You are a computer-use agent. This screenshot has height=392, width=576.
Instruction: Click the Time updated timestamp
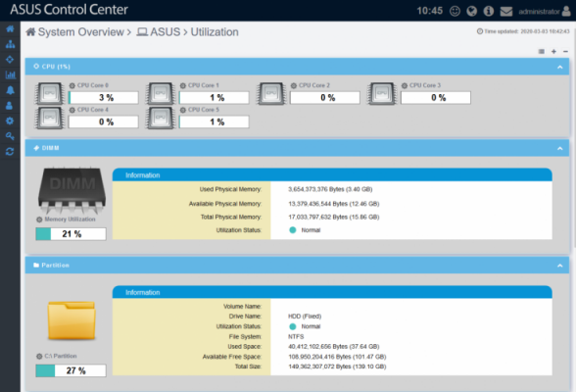pyautogui.click(x=523, y=31)
